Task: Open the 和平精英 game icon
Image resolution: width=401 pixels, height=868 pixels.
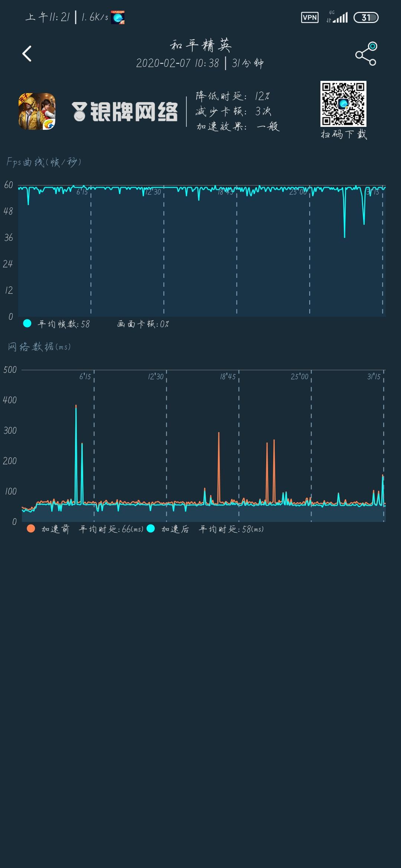Action: (x=37, y=111)
